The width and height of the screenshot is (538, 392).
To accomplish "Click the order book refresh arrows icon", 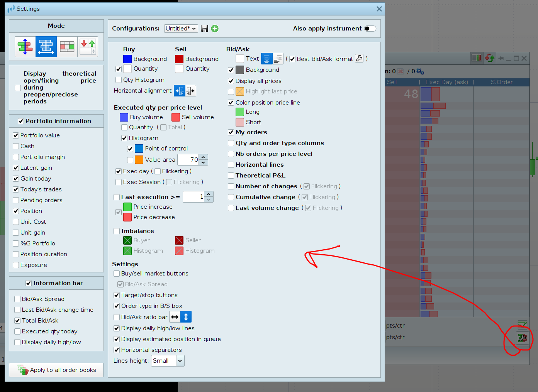I will click(490, 58).
